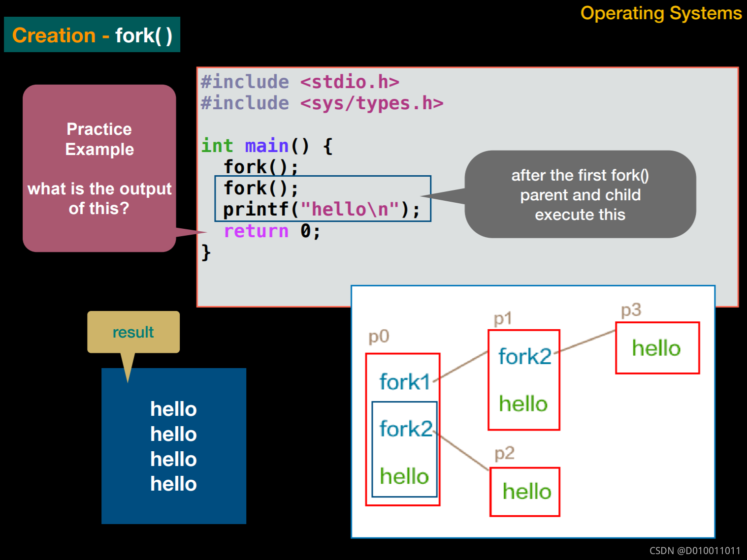This screenshot has height=560, width=747.
Task: Click the printf("hello\n"); code line
Action: 322,209
